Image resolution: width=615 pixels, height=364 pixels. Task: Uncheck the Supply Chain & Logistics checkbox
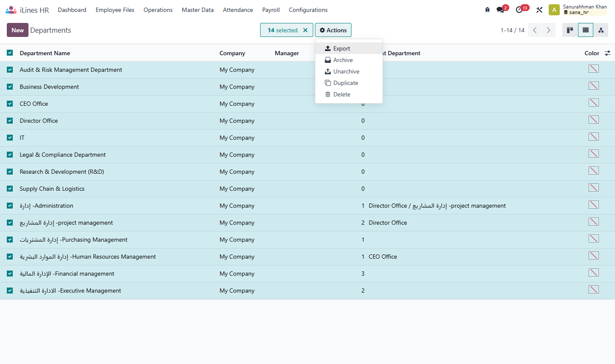pos(10,189)
